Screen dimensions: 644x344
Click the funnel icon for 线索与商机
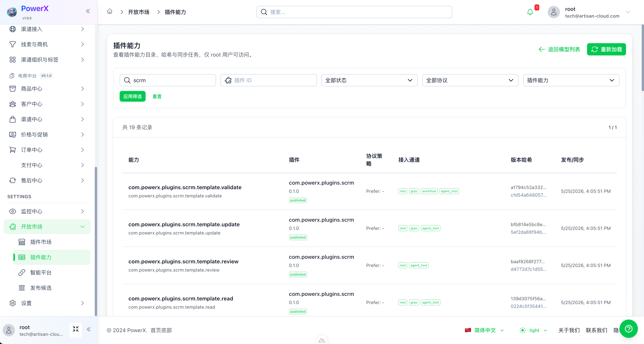[x=12, y=44]
